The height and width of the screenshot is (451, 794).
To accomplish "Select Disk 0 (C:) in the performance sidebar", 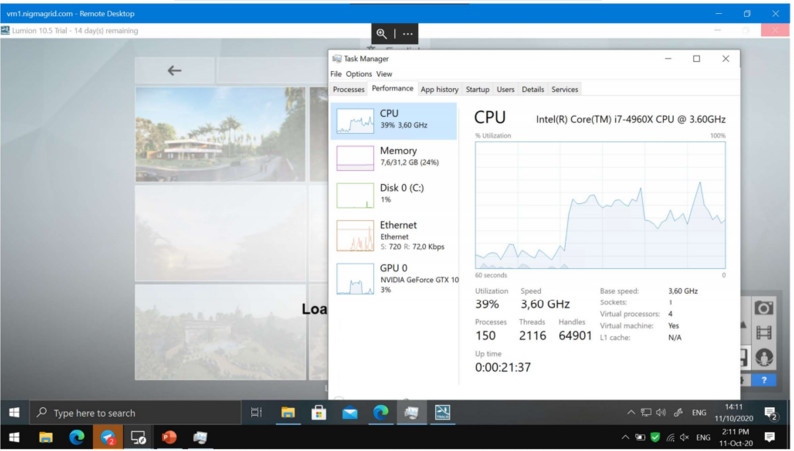I will coord(395,195).
